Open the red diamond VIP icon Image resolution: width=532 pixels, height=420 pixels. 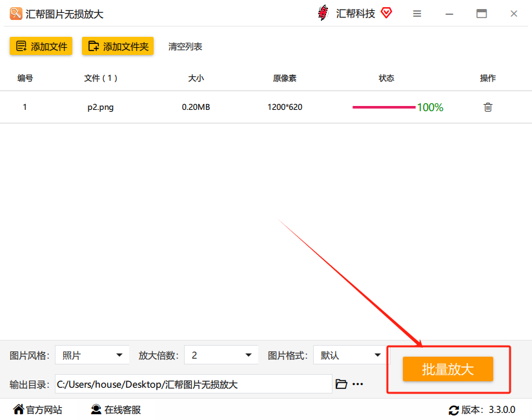386,13
